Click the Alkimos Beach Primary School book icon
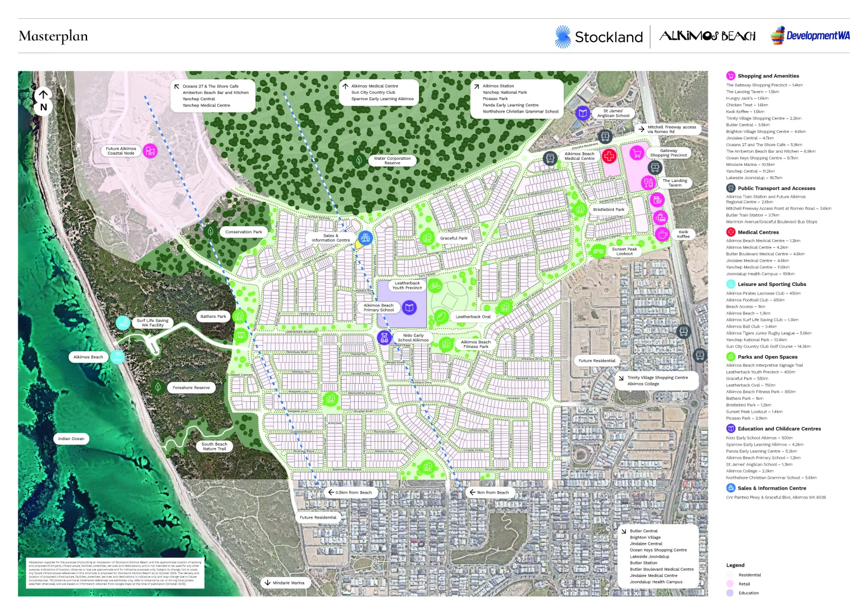Image resolution: width=868 pixels, height=614 pixels. pyautogui.click(x=409, y=308)
